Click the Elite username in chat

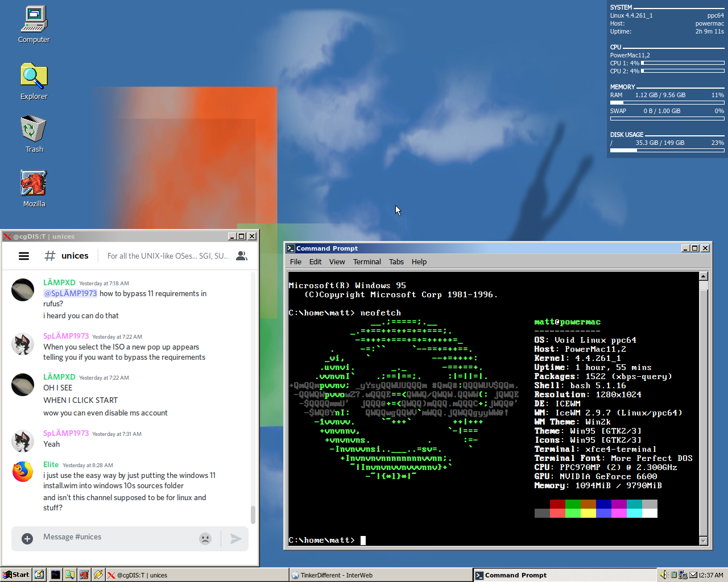(x=51, y=464)
